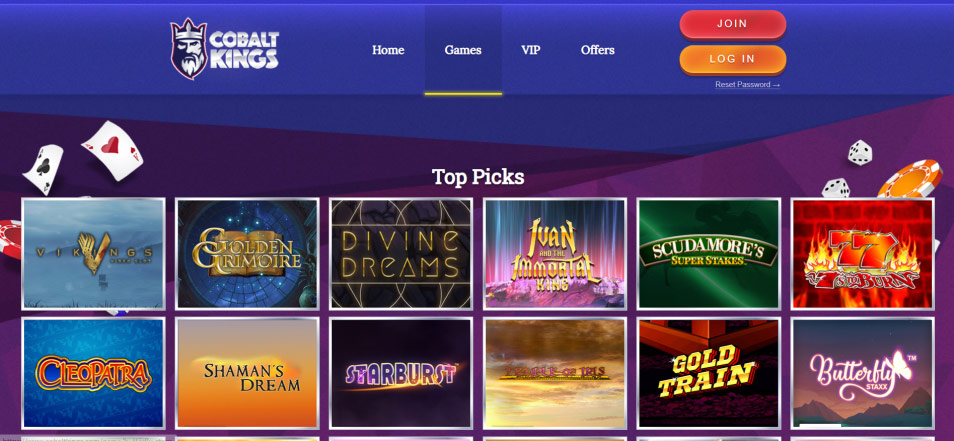954x441 pixels.
Task: Select the Temple of Iris game
Action: coord(555,373)
